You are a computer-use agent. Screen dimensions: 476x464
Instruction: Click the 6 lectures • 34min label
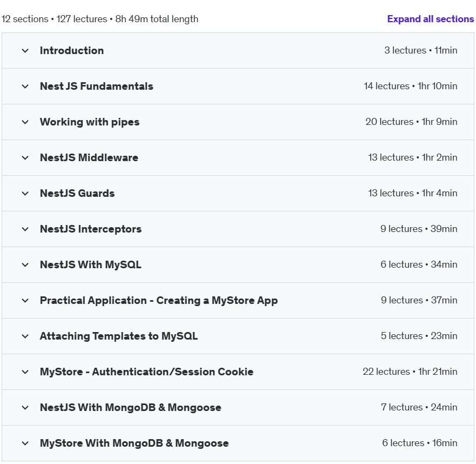pyautogui.click(x=419, y=264)
